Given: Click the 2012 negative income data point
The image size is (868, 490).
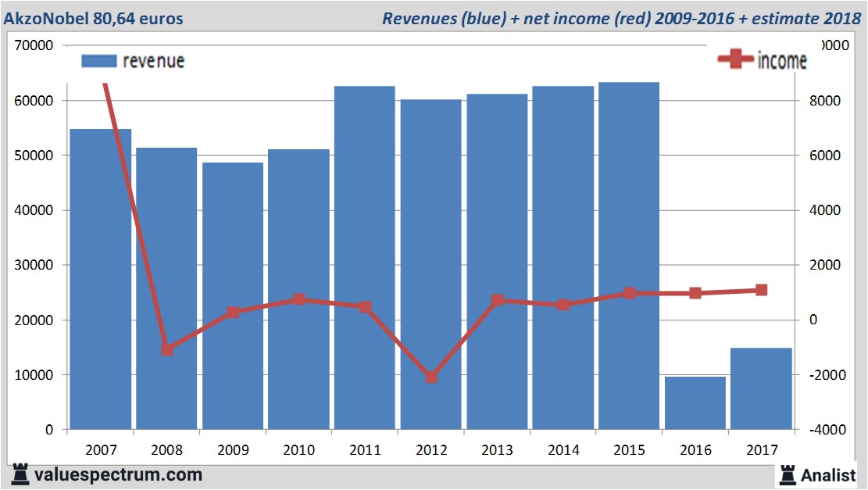Looking at the screenshot, I should coord(431,377).
